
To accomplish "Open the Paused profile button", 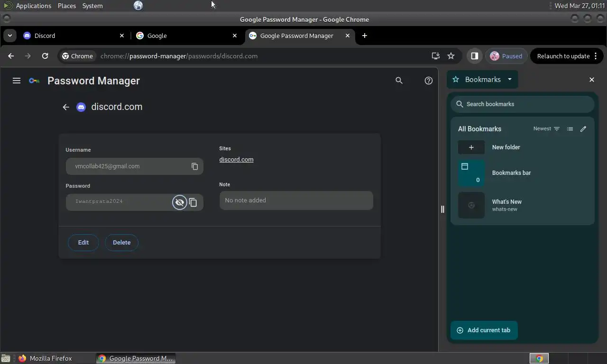I will (506, 56).
